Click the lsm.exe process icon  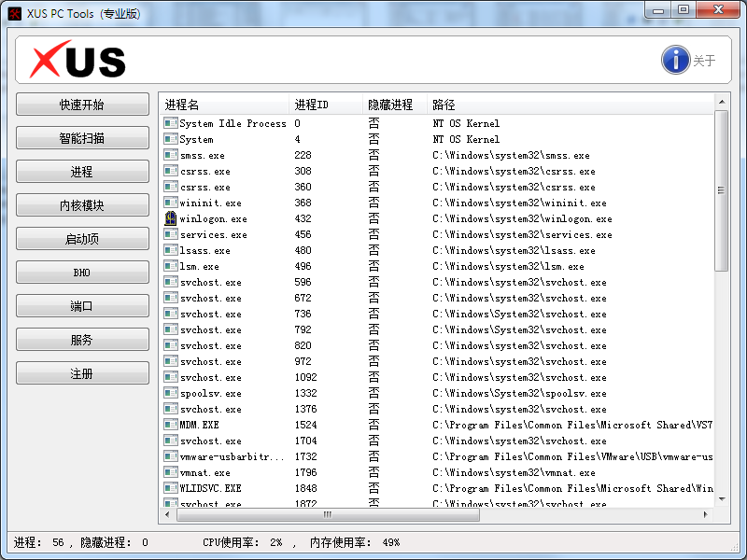click(170, 266)
